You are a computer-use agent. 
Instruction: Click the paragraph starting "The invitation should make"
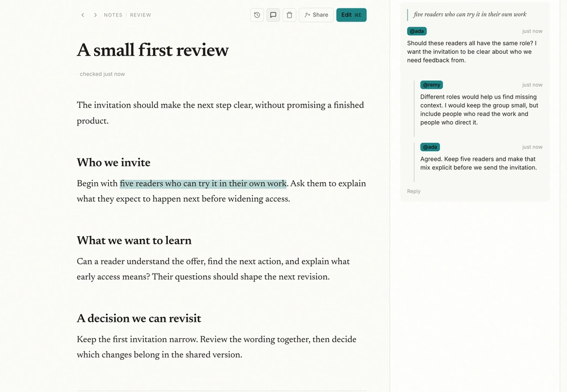[220, 113]
